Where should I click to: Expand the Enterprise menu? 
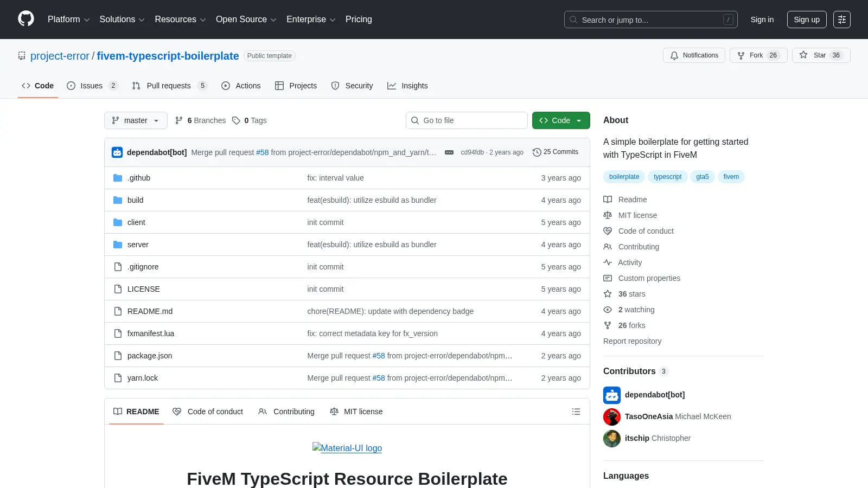[x=311, y=20]
